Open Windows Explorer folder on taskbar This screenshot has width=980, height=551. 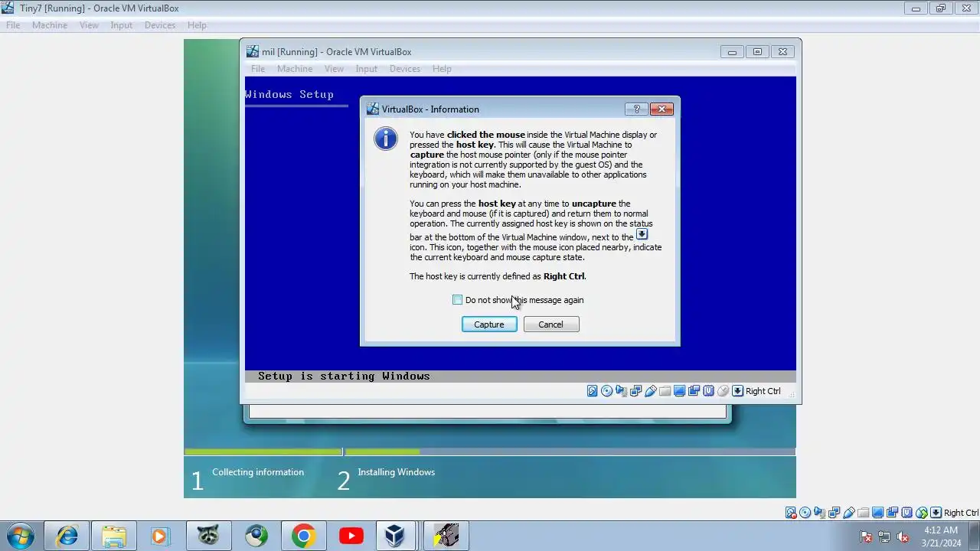pos(114,536)
